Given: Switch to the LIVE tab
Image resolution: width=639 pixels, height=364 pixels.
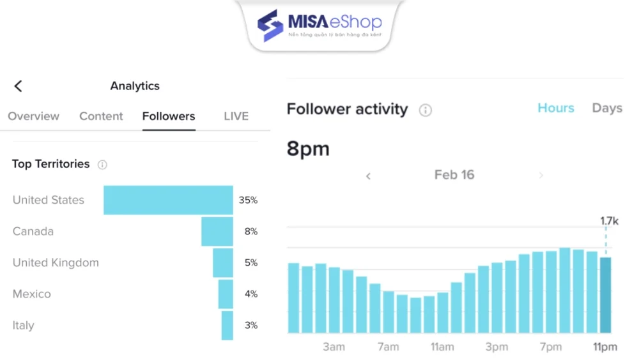Looking at the screenshot, I should pyautogui.click(x=236, y=116).
